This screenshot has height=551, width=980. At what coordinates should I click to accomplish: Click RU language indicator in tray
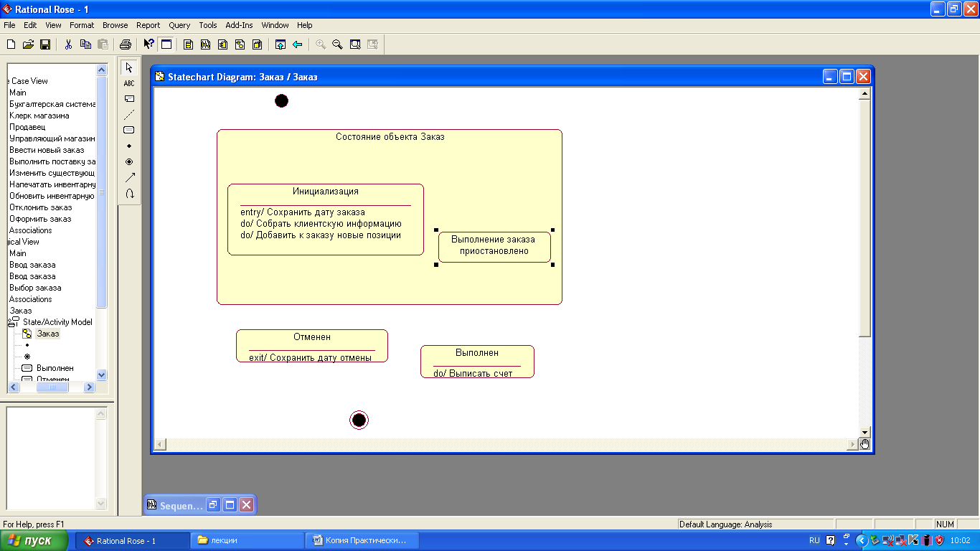(814, 541)
